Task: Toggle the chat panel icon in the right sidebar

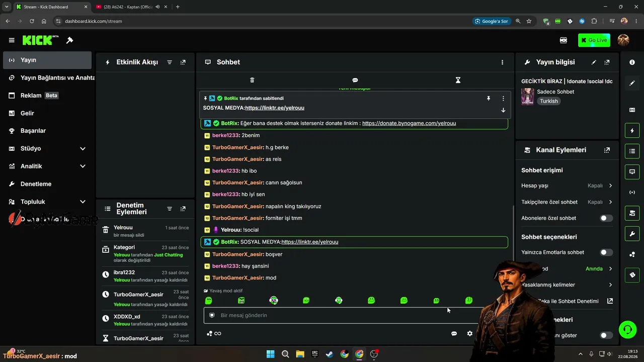Action: [x=632, y=171]
